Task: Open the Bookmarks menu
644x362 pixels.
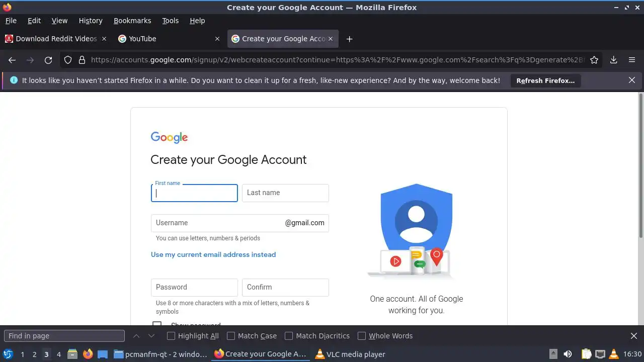Action: coord(132,21)
